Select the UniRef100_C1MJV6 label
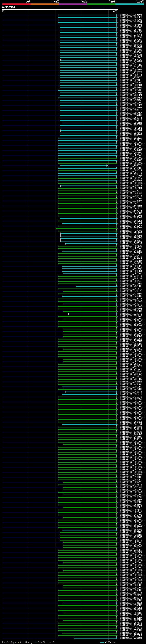The height and width of the screenshot is (644, 146). 131,218
